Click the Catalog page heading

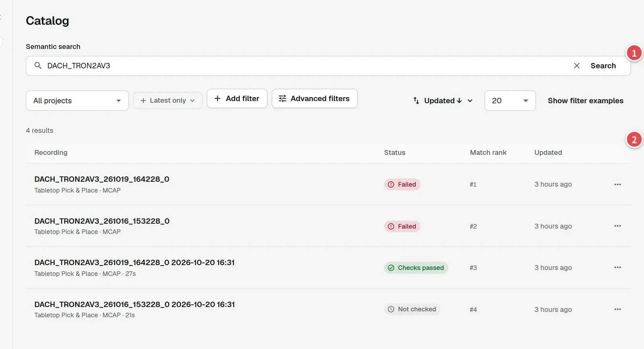coord(47,21)
